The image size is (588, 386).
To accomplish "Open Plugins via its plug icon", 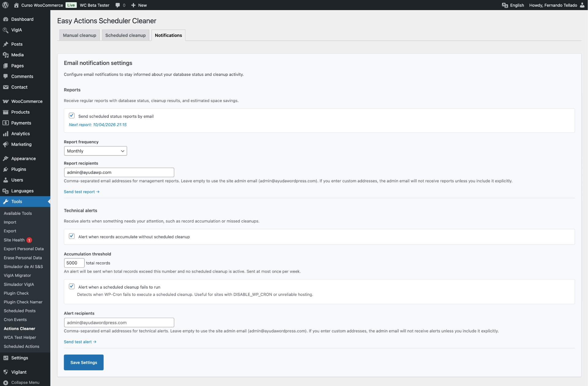I will [6, 169].
